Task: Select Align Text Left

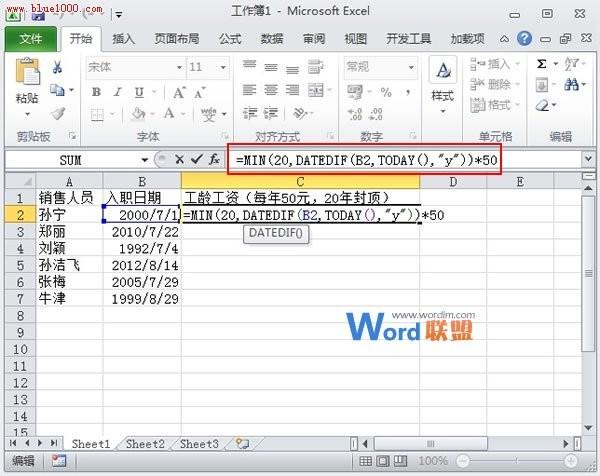Action: [x=249, y=90]
